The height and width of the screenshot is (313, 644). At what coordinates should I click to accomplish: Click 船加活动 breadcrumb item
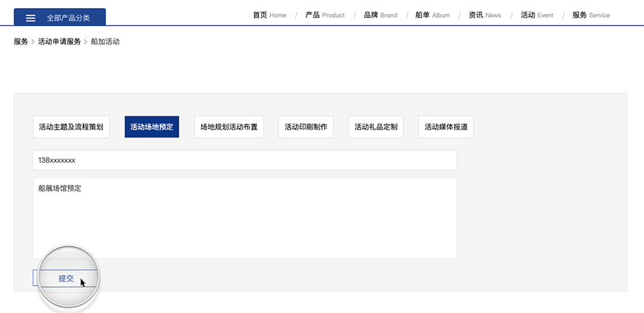coord(105,41)
